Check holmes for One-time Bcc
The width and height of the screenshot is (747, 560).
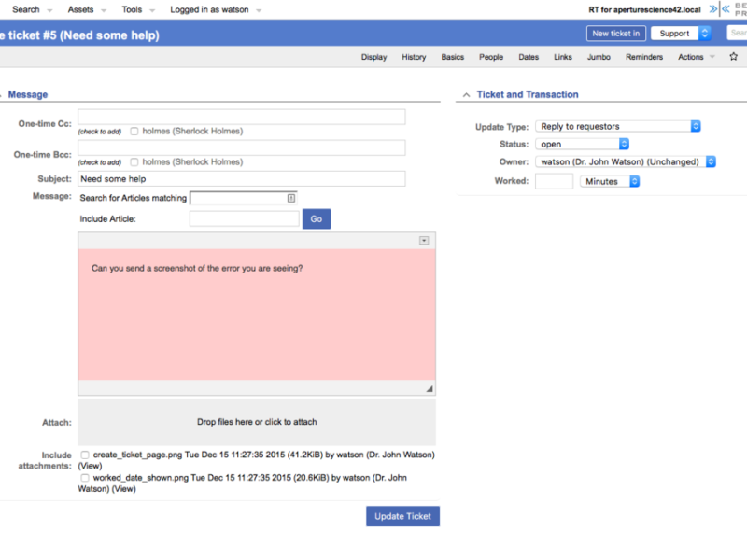click(x=134, y=161)
